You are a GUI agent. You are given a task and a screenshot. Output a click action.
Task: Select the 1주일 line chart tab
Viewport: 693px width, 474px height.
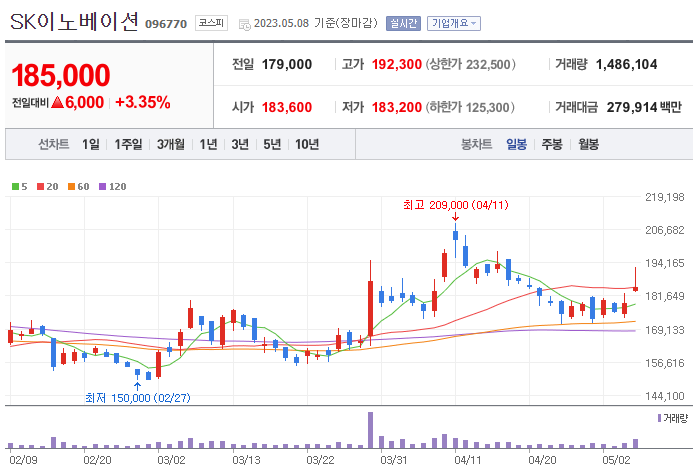click(x=129, y=144)
